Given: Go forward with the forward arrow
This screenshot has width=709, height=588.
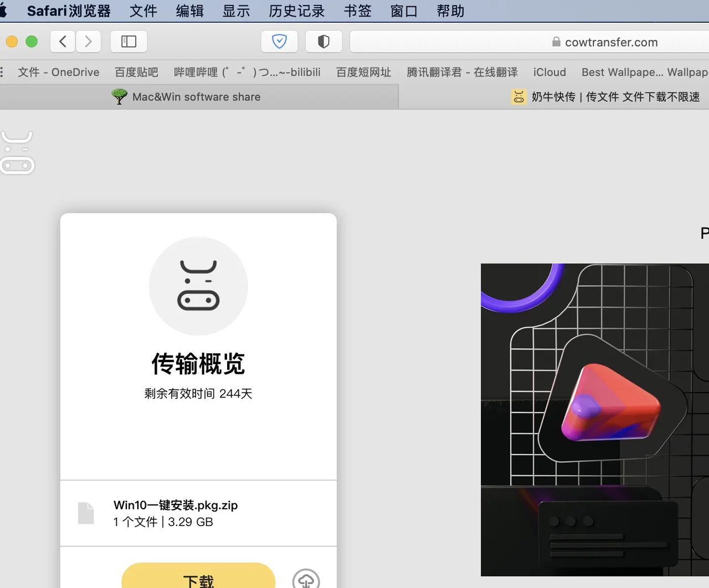Looking at the screenshot, I should point(88,42).
